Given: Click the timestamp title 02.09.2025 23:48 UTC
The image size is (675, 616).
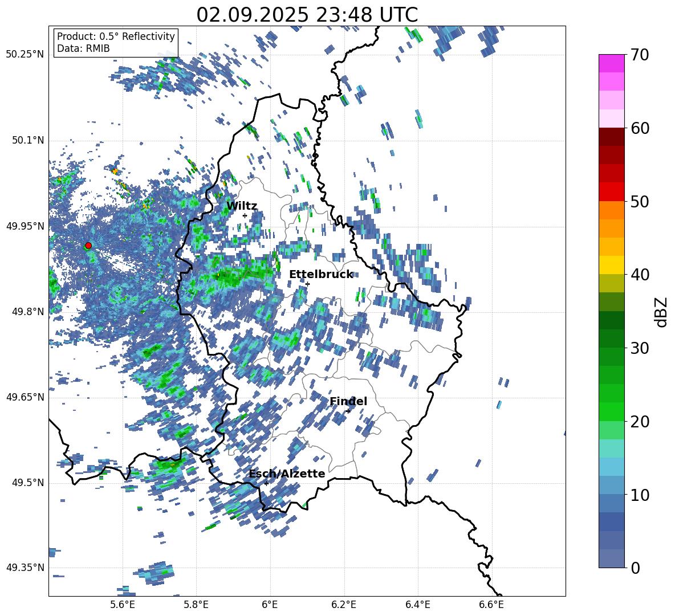Looking at the screenshot, I should [x=307, y=15].
